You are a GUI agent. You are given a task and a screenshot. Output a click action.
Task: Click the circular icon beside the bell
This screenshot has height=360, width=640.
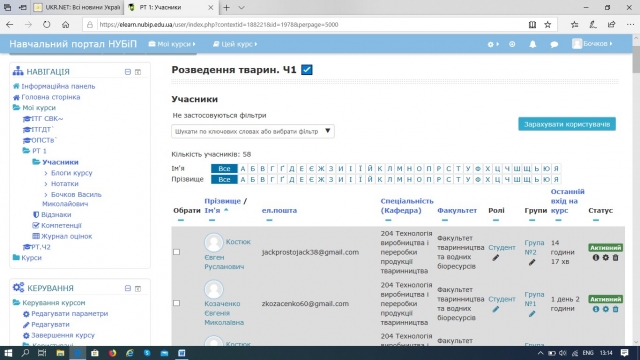(x=512, y=44)
